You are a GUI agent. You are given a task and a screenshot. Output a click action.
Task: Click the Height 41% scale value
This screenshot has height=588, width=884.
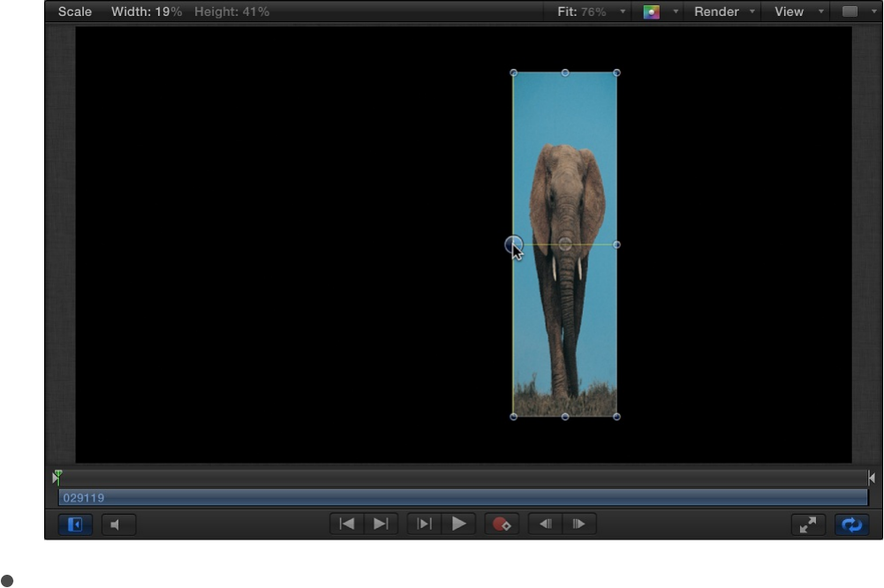click(231, 11)
